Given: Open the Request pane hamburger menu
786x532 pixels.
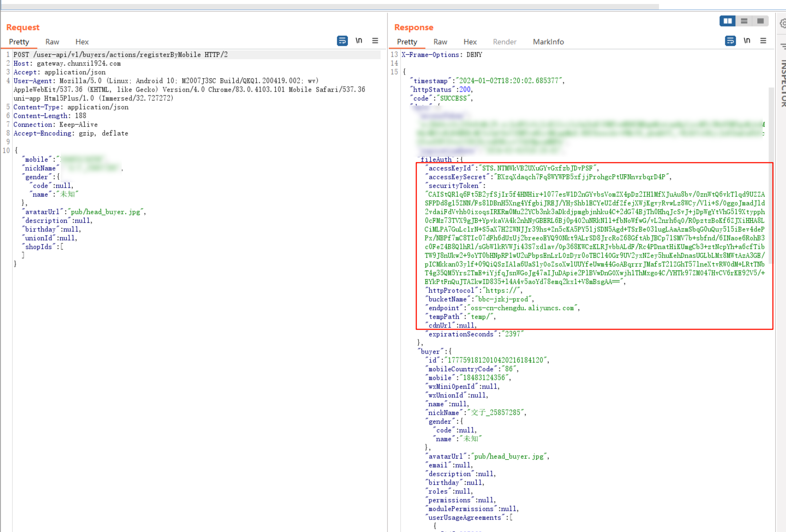Looking at the screenshot, I should click(x=375, y=41).
